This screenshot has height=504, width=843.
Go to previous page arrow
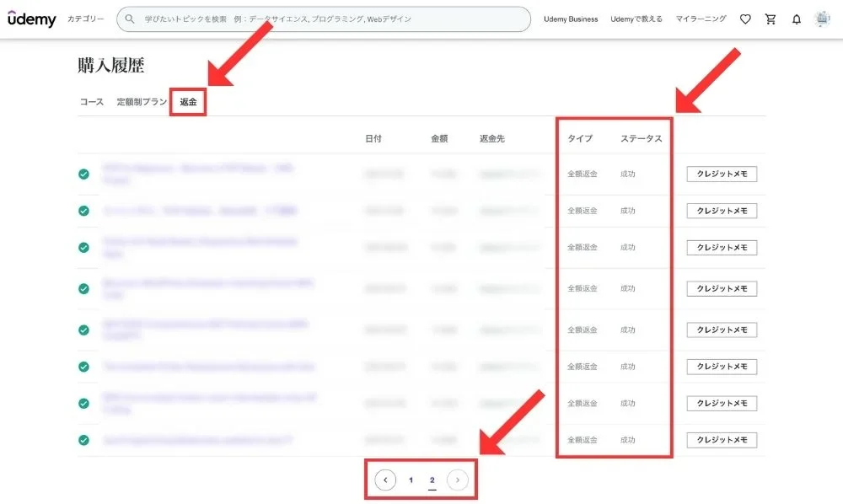click(x=385, y=480)
